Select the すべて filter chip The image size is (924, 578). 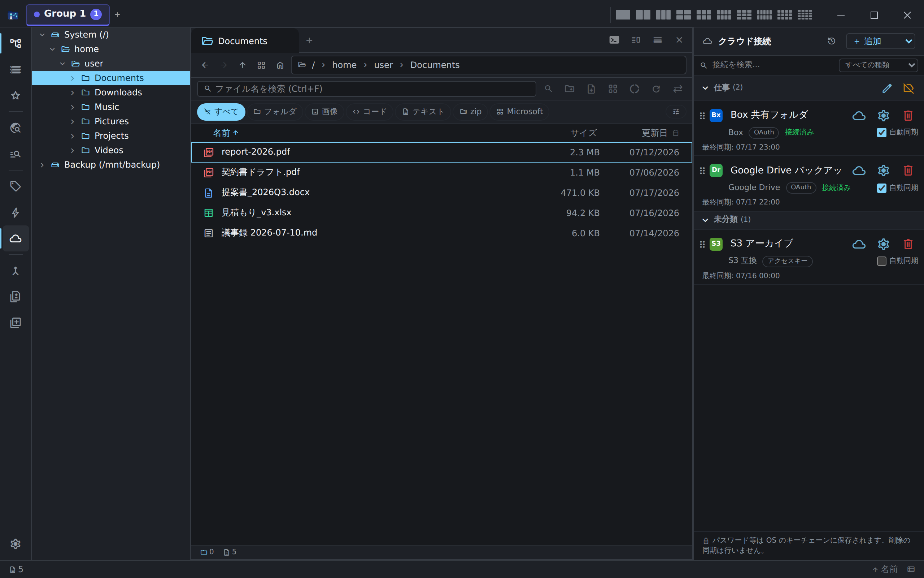(x=221, y=112)
